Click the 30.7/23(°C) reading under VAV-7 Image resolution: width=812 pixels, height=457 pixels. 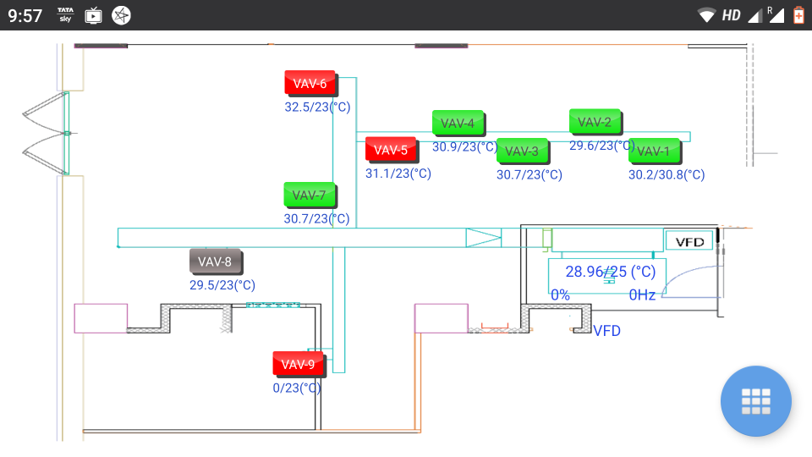(316, 219)
